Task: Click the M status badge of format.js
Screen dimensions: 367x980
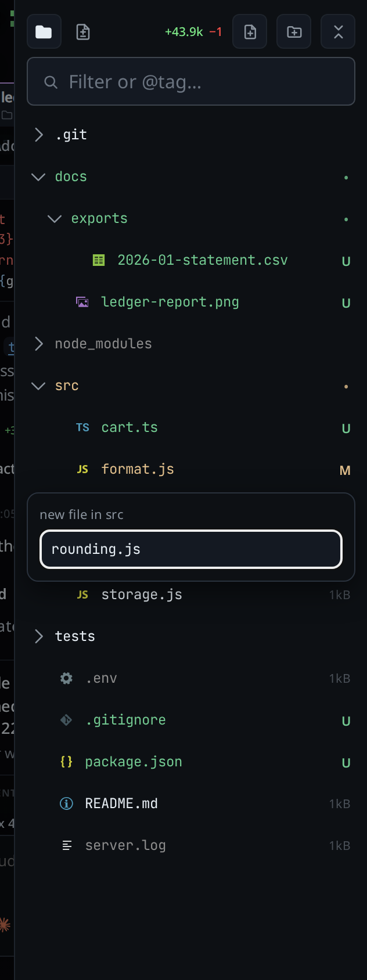Action: [x=345, y=470]
